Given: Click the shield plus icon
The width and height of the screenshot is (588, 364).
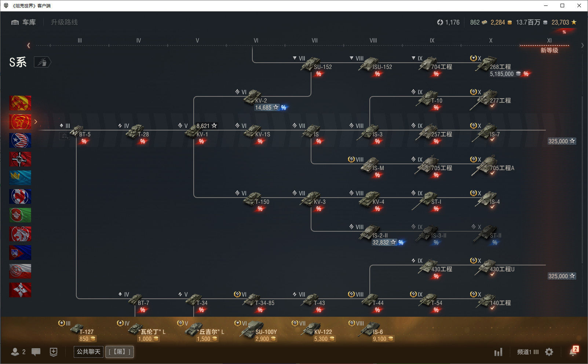Looking at the screenshot, I should [x=54, y=352].
